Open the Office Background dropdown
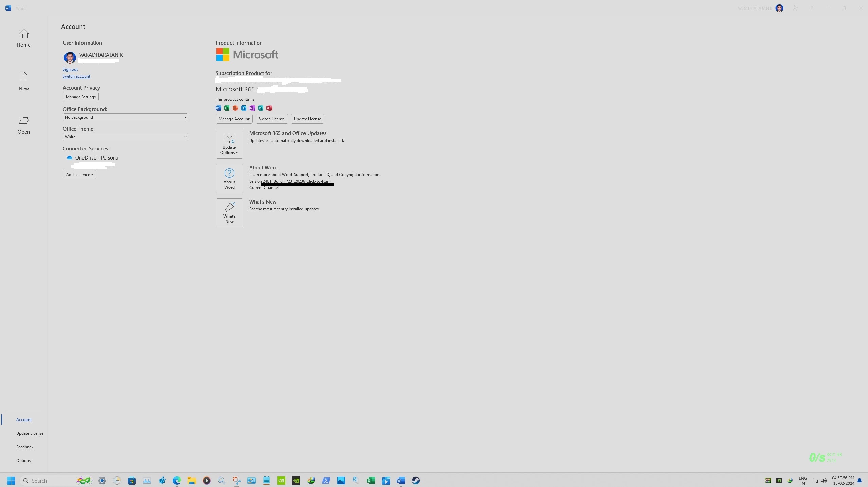Viewport: 868px width, 487px height. (125, 117)
